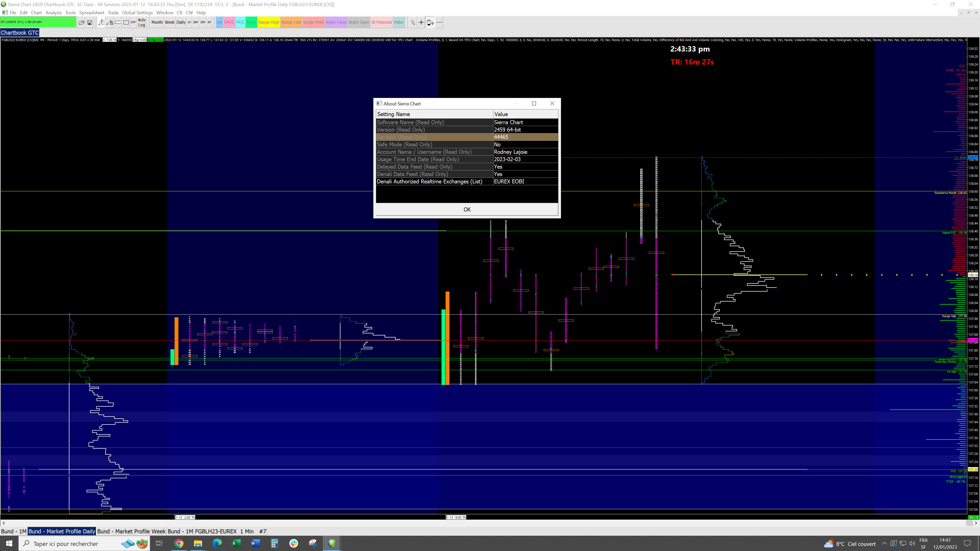The image size is (980, 551).
Task: Toggle the VPOC highlight button
Action: (229, 22)
